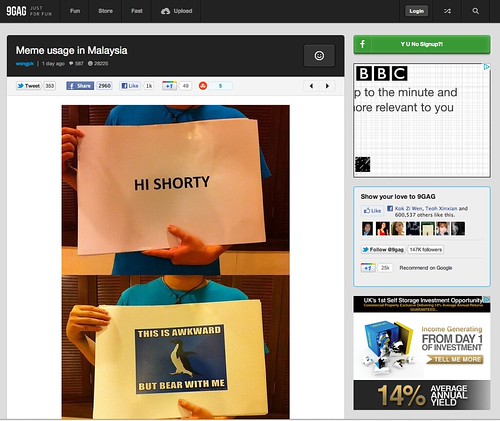500x421 pixels.
Task: Click the StumbleUpon share icon
Action: coord(203,86)
